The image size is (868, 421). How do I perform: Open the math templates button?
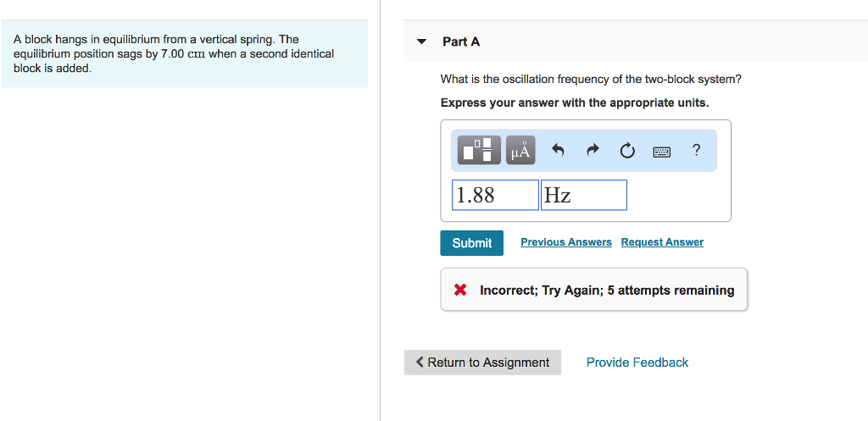(x=479, y=151)
